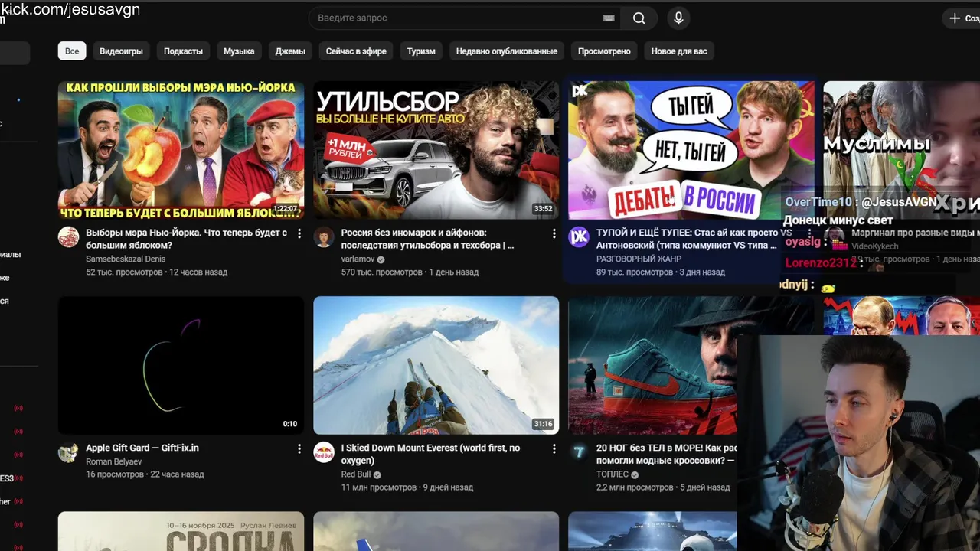Click the 31:16 duration badge
This screenshot has height=551, width=980.
[x=543, y=424]
